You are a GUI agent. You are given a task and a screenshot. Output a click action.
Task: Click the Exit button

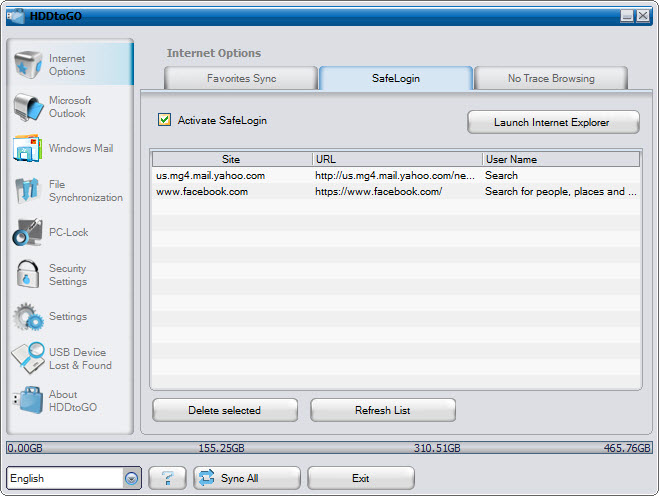tap(361, 478)
